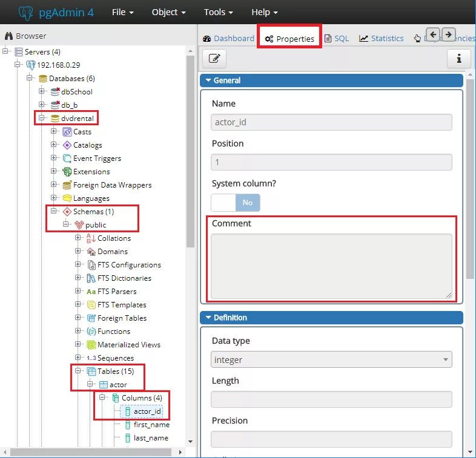Expand the dbSchool database node
Image resolution: width=476 pixels, height=458 pixels.
pyautogui.click(x=42, y=91)
